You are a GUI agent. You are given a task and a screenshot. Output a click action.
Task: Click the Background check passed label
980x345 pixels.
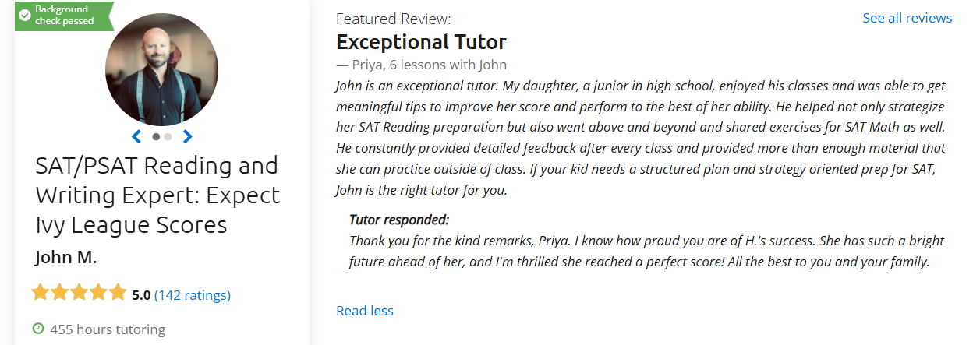pos(64,15)
